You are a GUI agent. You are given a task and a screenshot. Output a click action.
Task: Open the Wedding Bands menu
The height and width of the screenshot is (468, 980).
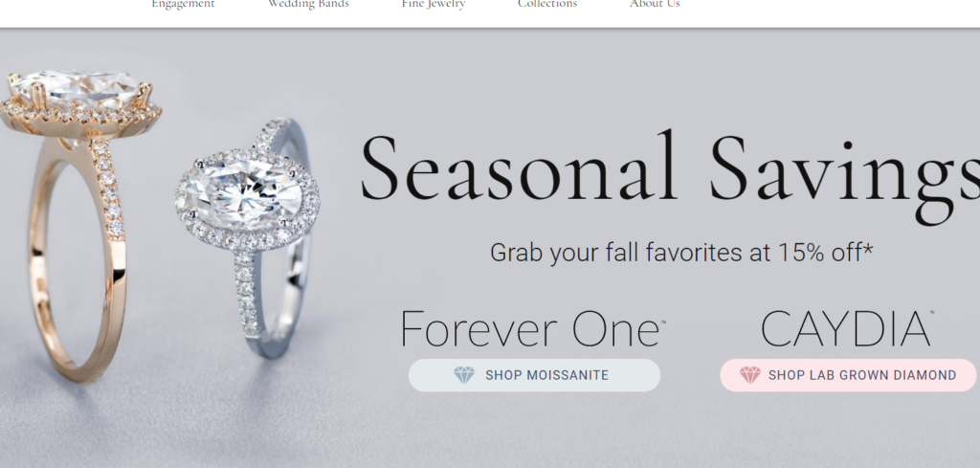308,4
